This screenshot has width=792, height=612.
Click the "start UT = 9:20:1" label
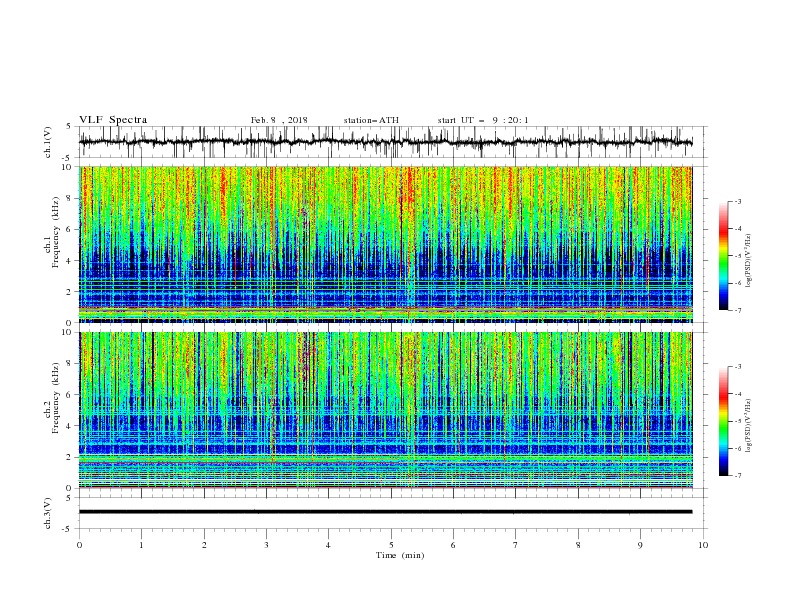coord(483,120)
